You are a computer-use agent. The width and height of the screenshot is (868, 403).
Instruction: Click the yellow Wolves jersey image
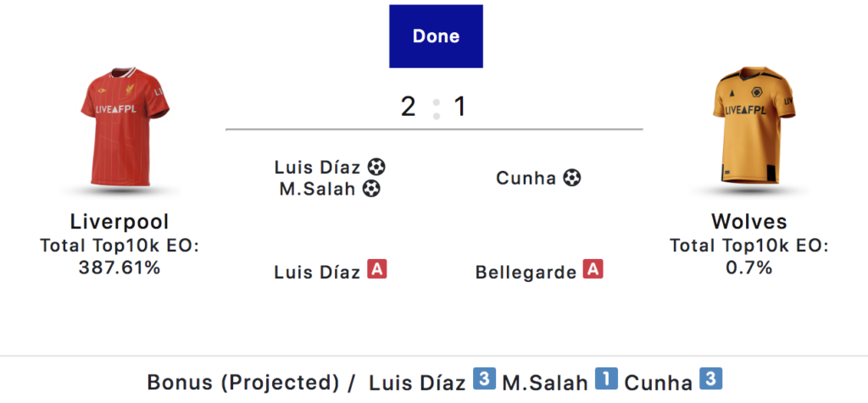click(754, 125)
